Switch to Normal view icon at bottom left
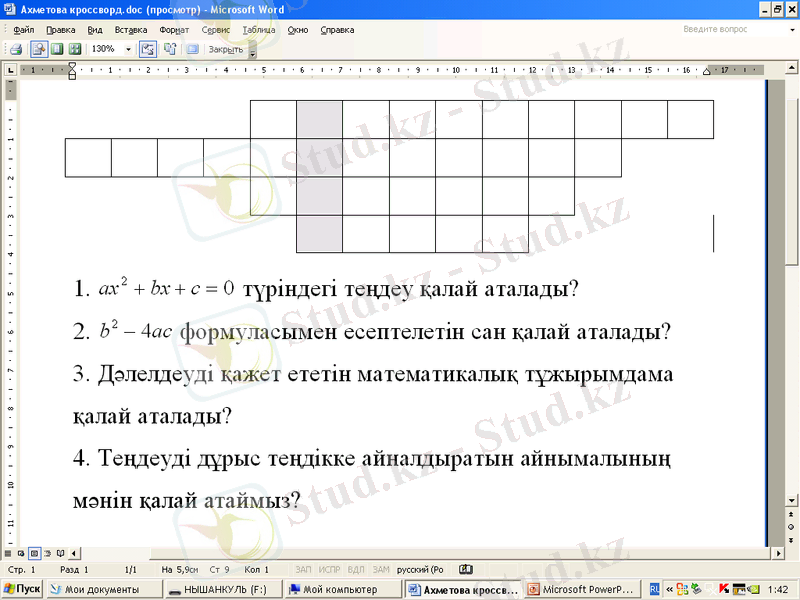800x600 pixels. [x=9, y=552]
